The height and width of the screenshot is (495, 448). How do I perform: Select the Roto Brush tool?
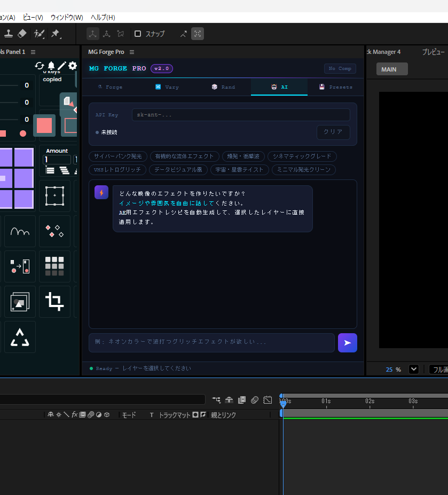click(39, 34)
